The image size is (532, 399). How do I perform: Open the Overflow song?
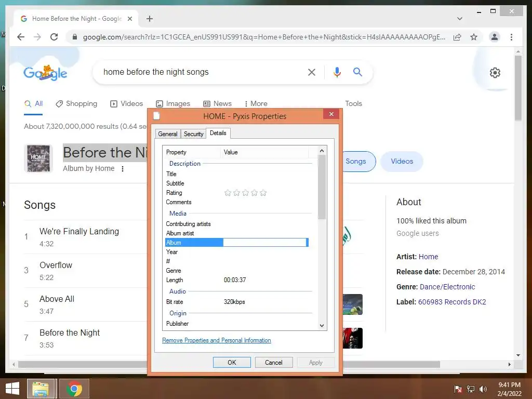(x=56, y=265)
